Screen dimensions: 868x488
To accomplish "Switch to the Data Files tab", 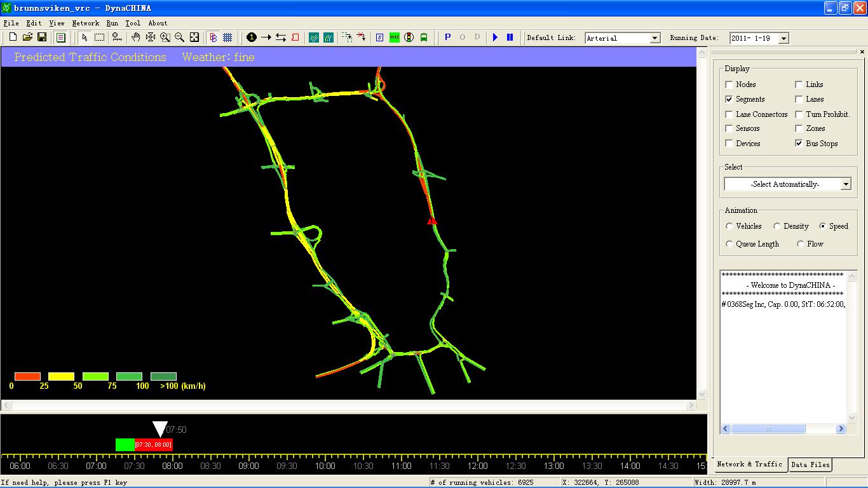I will click(x=810, y=465).
